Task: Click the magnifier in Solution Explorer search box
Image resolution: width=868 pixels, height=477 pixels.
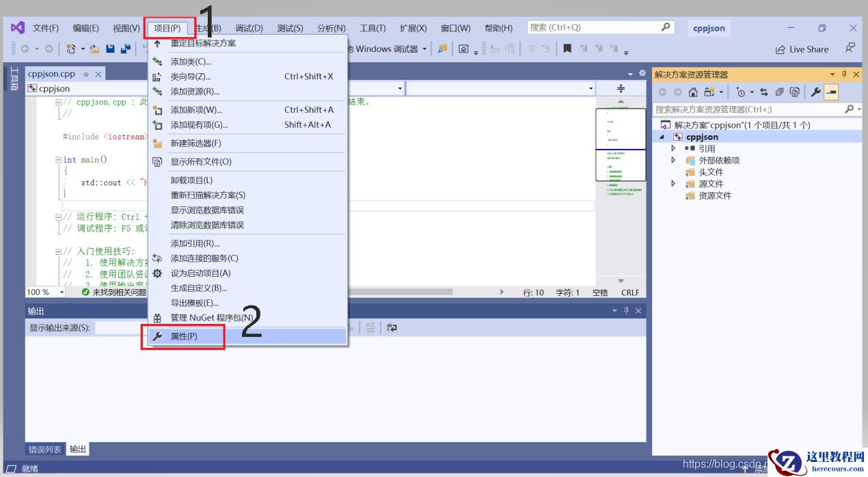Action: point(848,108)
